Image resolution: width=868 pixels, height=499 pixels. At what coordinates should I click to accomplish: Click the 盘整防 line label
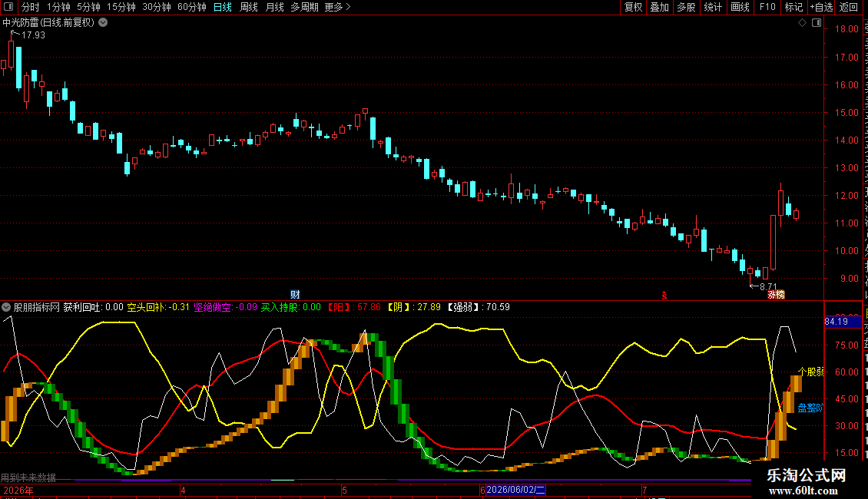[x=810, y=408]
